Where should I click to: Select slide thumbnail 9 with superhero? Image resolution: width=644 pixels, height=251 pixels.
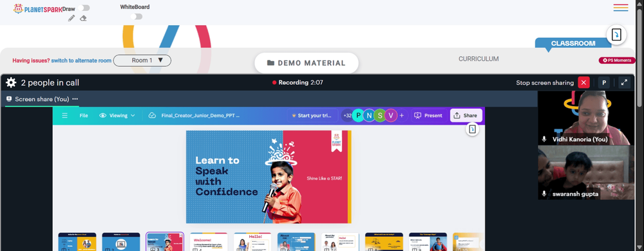[428, 242]
